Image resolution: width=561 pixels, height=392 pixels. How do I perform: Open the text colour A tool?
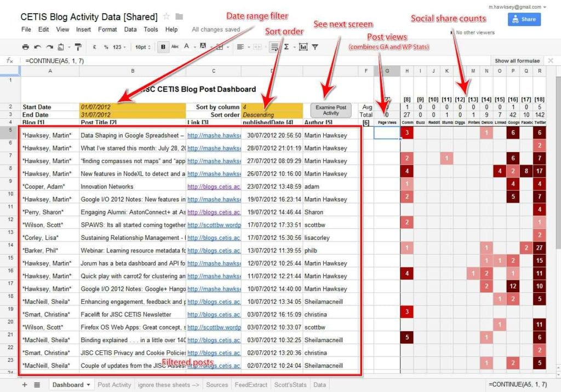click(x=186, y=46)
